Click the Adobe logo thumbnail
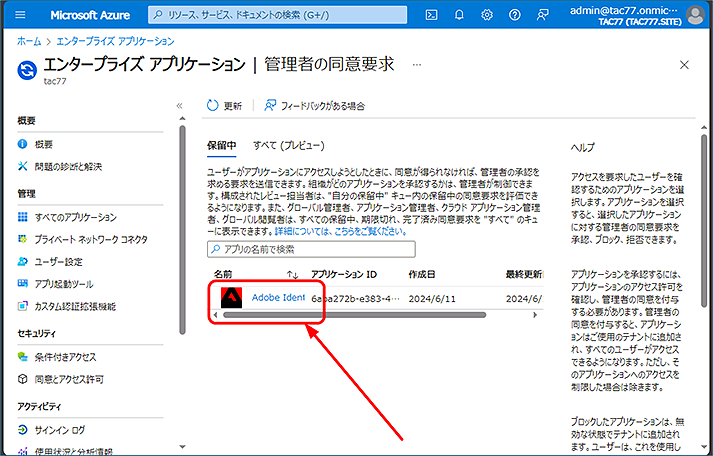 [231, 298]
